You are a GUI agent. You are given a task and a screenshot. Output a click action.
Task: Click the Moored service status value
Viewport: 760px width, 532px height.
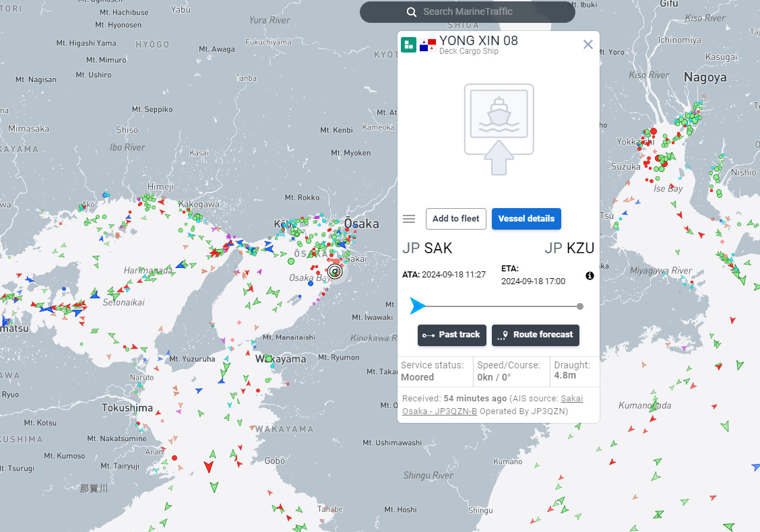point(417,377)
